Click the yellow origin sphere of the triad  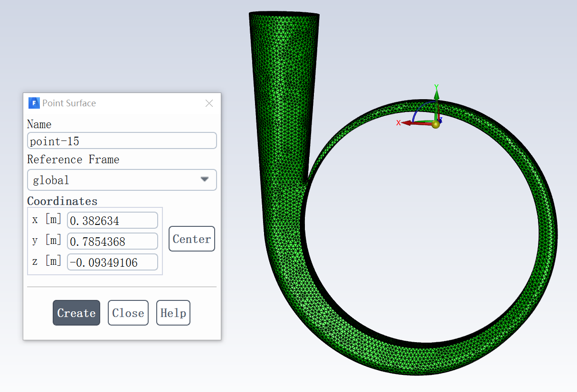pos(435,124)
